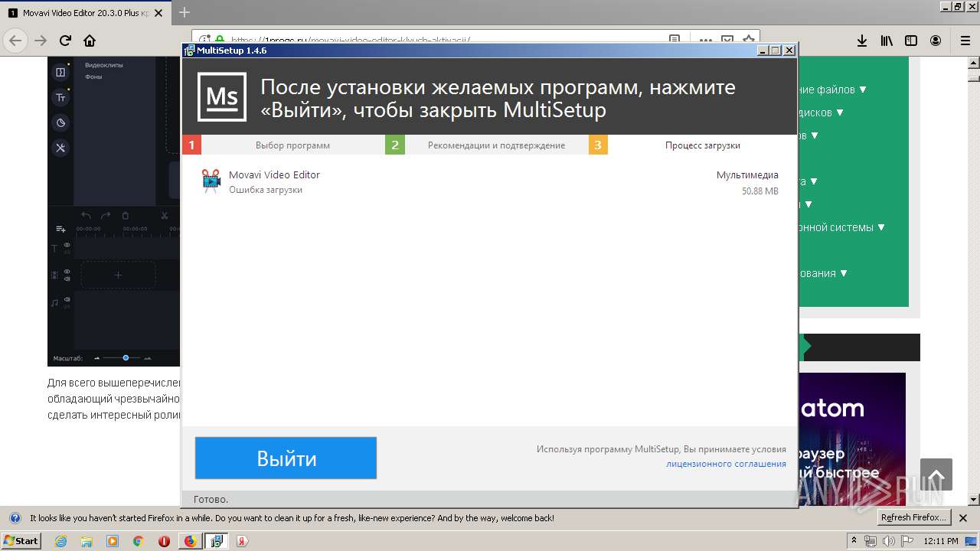
Task: Click the Refresh Firefox button
Action: pyautogui.click(x=914, y=517)
